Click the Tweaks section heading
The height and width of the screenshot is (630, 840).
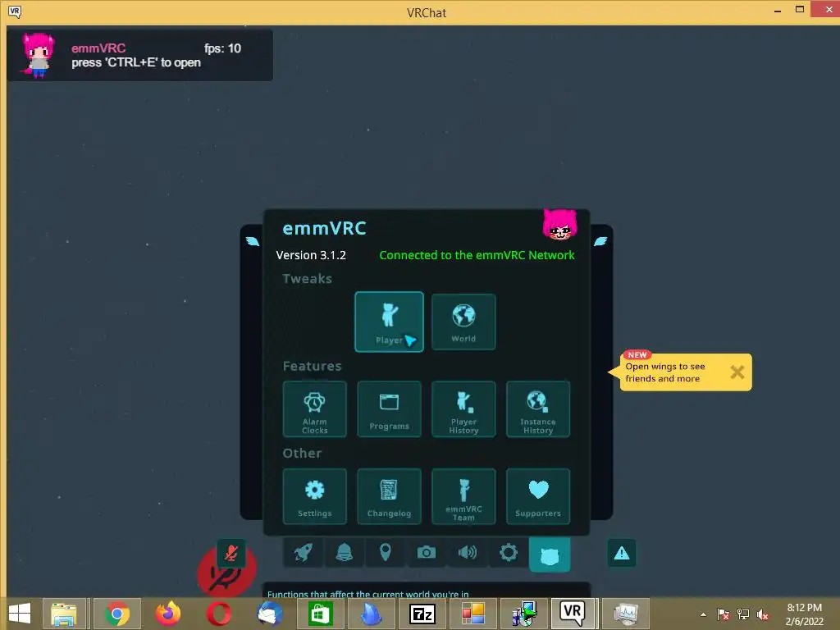(x=307, y=279)
